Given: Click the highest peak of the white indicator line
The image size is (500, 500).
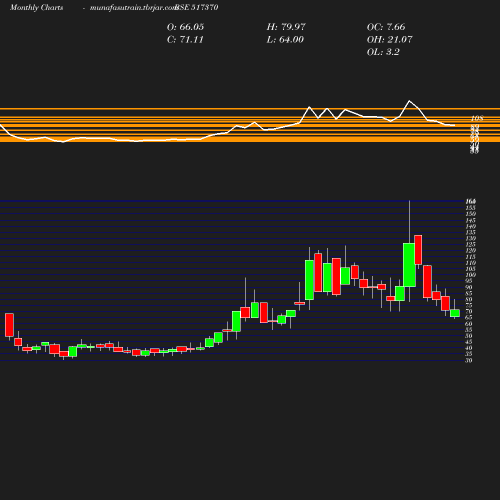Looking at the screenshot, I should point(410,101).
